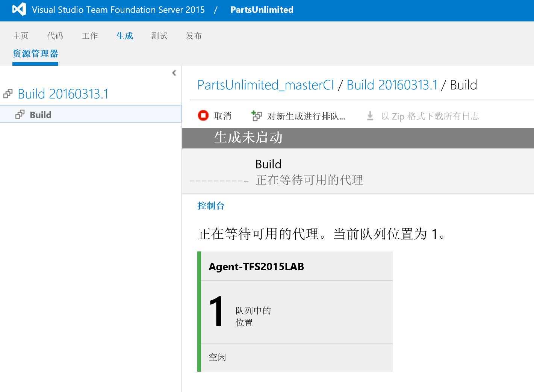Click the Visual Studio logo icon

coord(19,9)
